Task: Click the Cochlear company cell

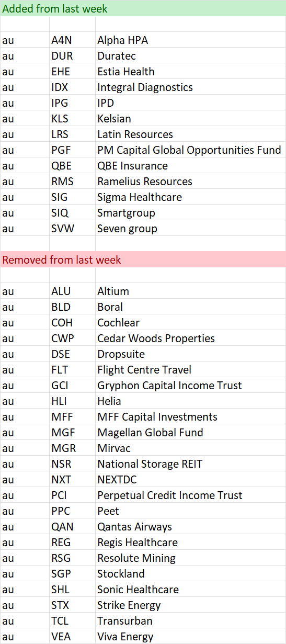Action: coord(190,322)
